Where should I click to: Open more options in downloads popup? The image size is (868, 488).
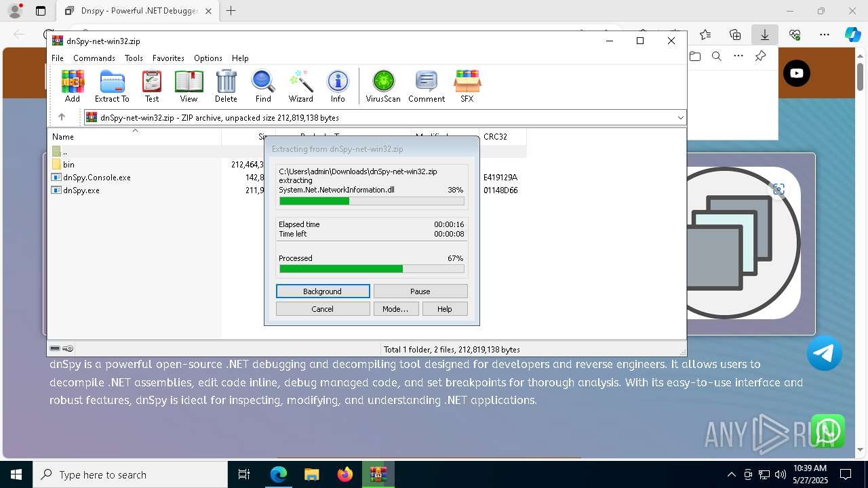click(738, 56)
